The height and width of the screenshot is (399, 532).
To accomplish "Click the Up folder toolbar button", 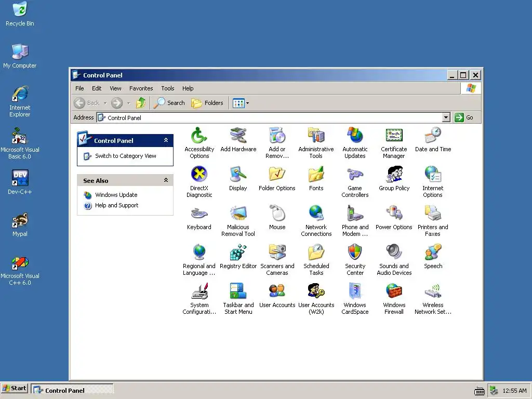I will (x=140, y=103).
